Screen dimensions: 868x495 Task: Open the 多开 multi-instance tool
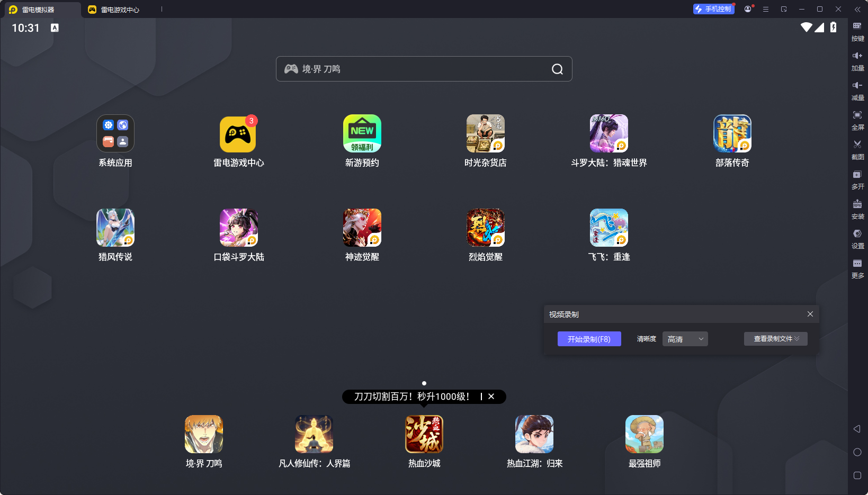click(857, 180)
